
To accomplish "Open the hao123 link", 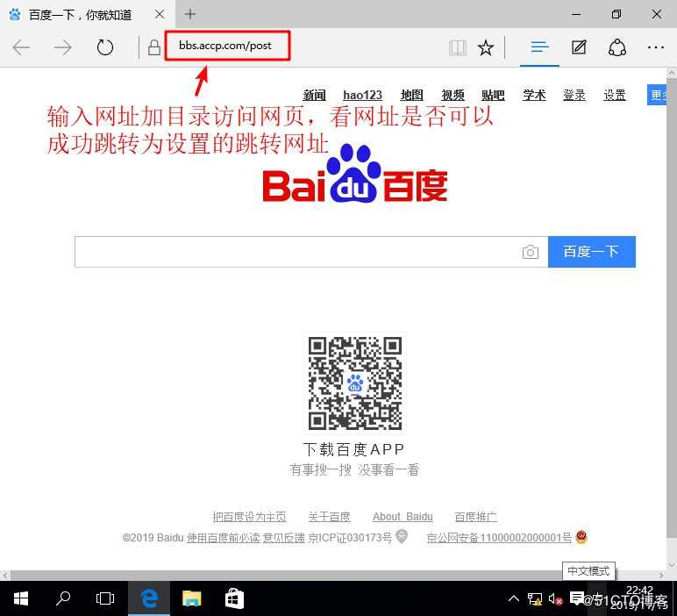I will coord(363,95).
